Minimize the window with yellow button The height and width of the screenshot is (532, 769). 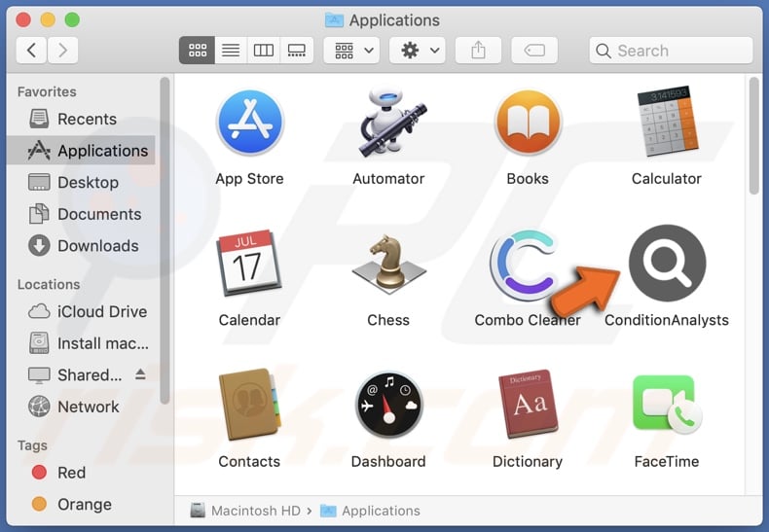pos(48,20)
